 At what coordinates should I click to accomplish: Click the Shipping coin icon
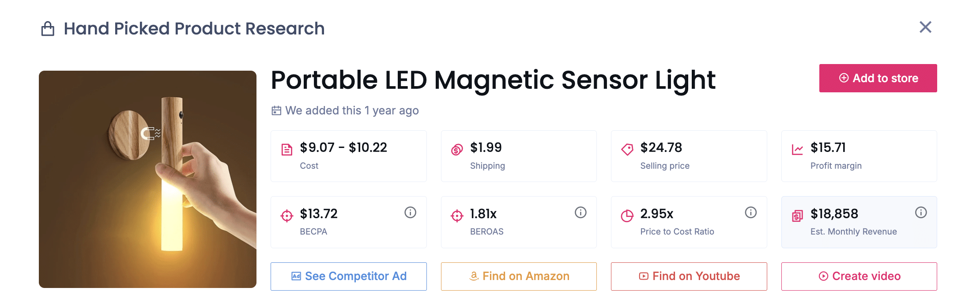click(x=458, y=148)
